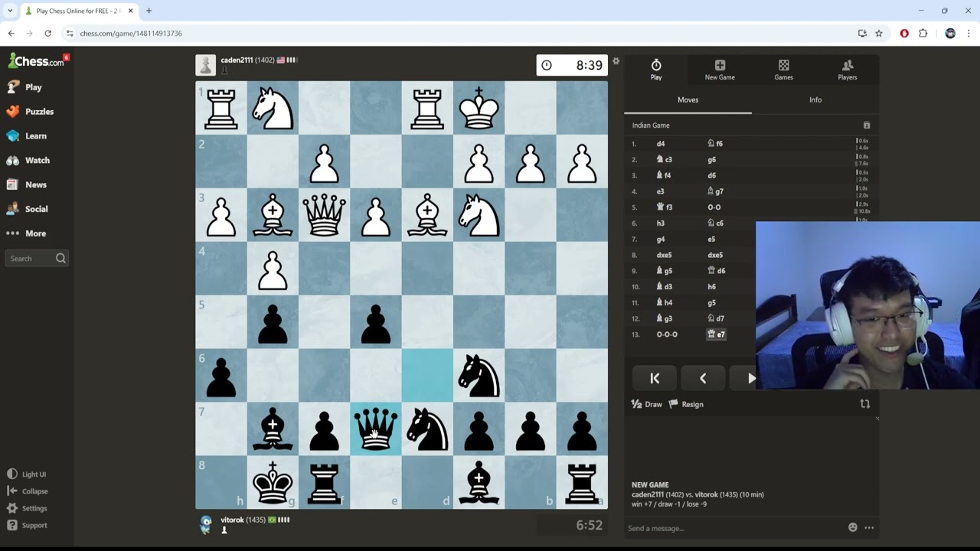The height and width of the screenshot is (551, 980).
Task: Select the black queen on e7
Action: tap(376, 429)
